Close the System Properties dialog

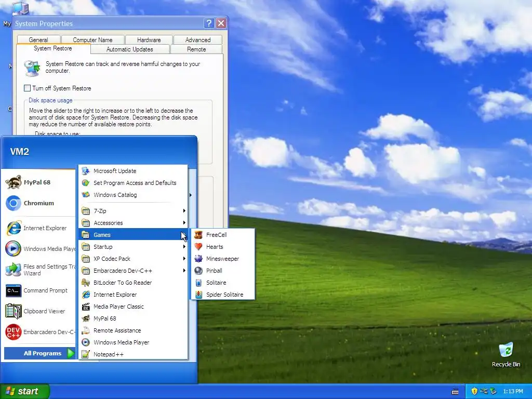pos(221,23)
